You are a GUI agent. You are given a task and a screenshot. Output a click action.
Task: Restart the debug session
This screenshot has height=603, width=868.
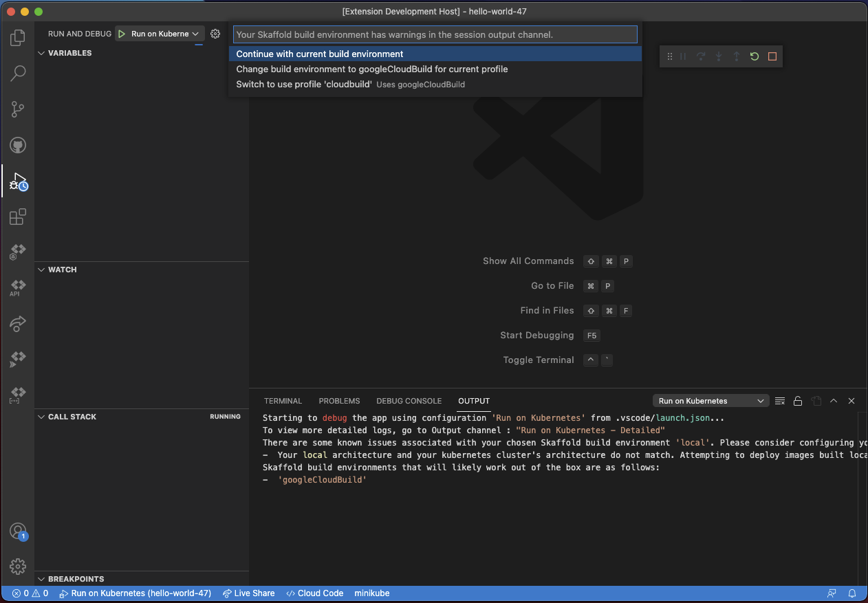point(755,56)
